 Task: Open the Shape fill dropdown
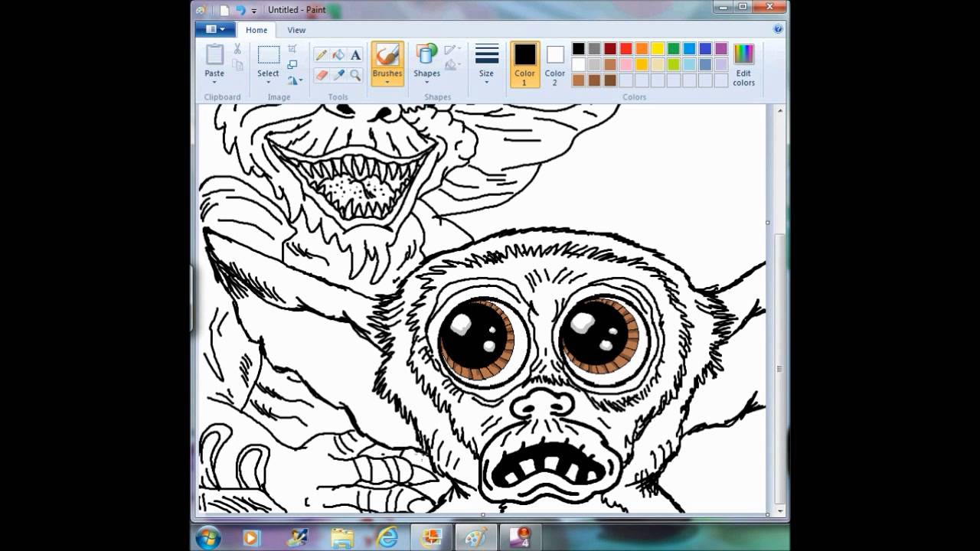click(452, 65)
